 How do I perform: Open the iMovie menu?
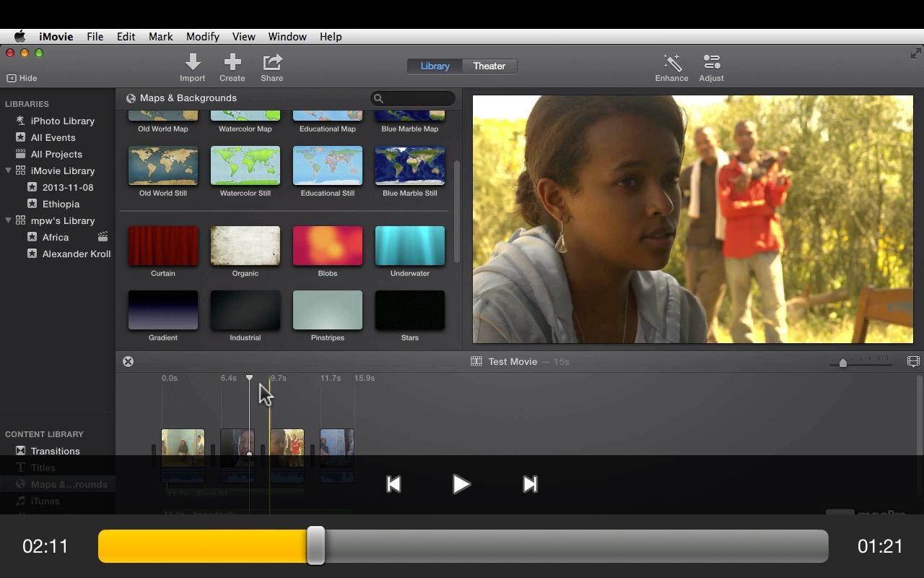click(56, 36)
